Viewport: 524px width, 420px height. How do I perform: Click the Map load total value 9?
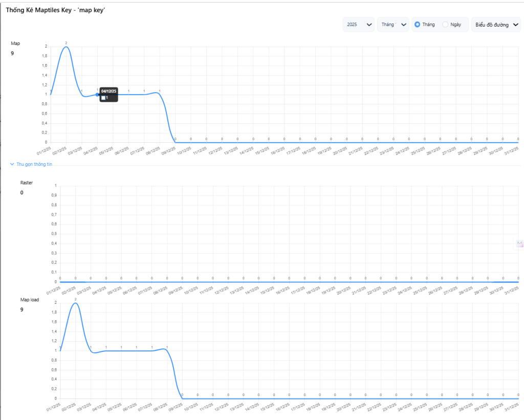coord(22,310)
